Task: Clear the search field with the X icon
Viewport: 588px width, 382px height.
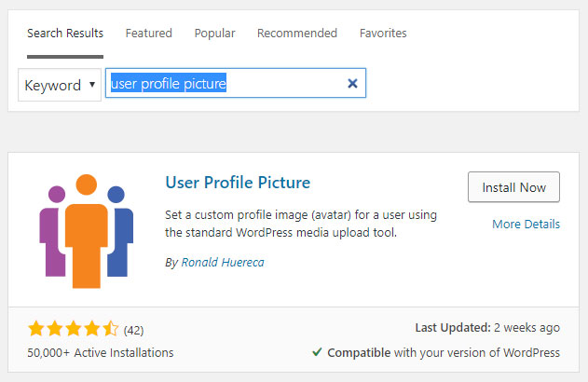Action: [352, 83]
